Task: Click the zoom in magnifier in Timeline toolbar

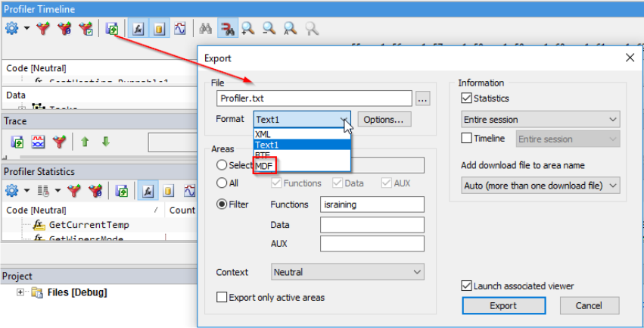Action: pos(247,29)
